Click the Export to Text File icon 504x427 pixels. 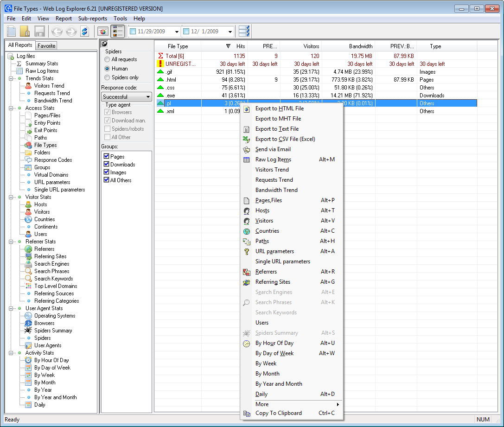tap(247, 129)
